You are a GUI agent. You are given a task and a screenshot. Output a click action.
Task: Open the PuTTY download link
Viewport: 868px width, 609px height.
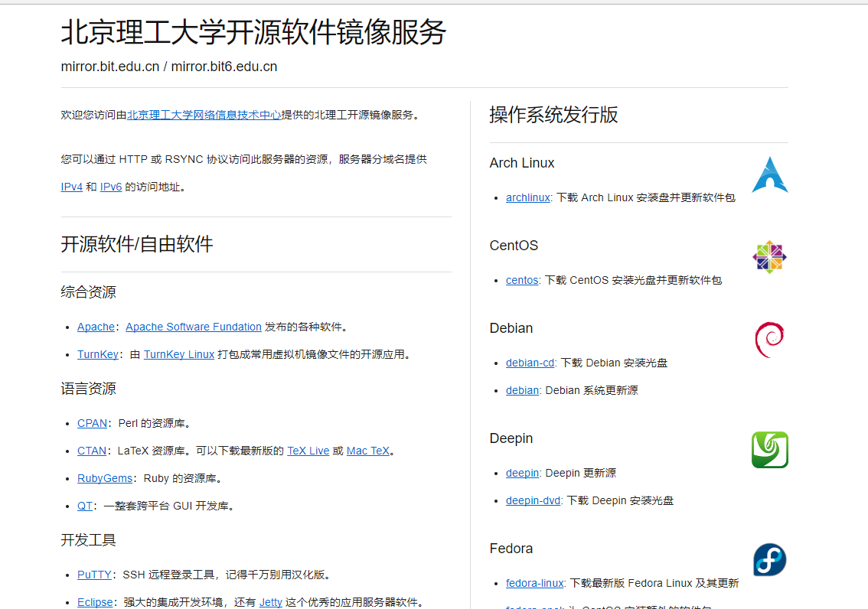tap(94, 575)
